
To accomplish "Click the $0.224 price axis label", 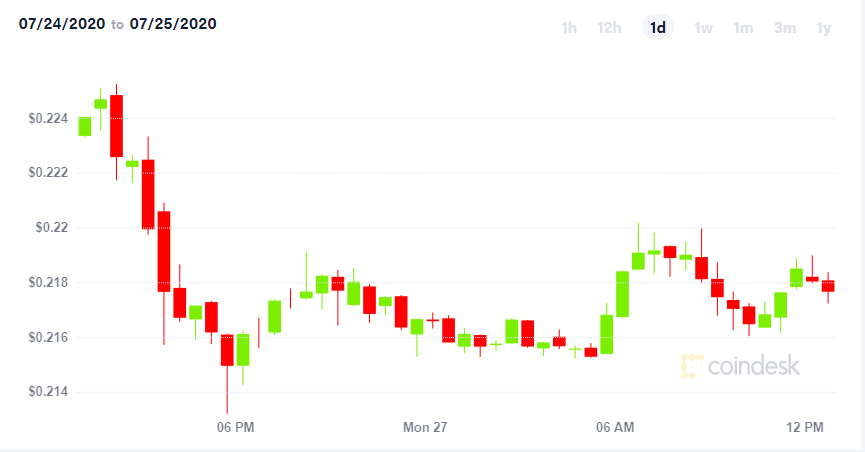I will [x=49, y=118].
